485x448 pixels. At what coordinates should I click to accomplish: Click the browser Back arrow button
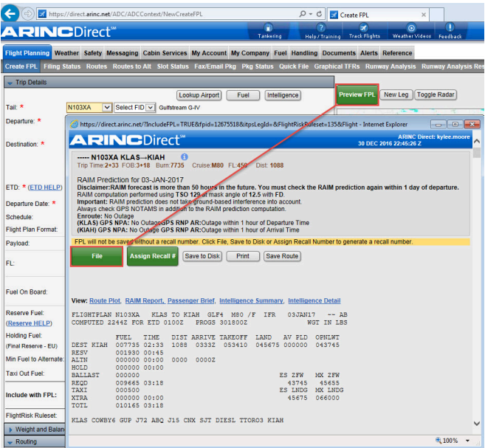click(x=10, y=13)
